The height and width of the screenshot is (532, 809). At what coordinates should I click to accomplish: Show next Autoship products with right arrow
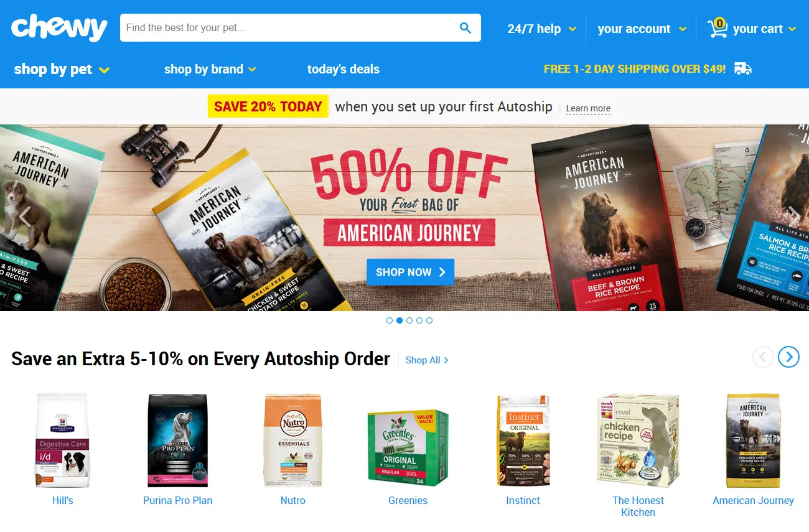789,357
